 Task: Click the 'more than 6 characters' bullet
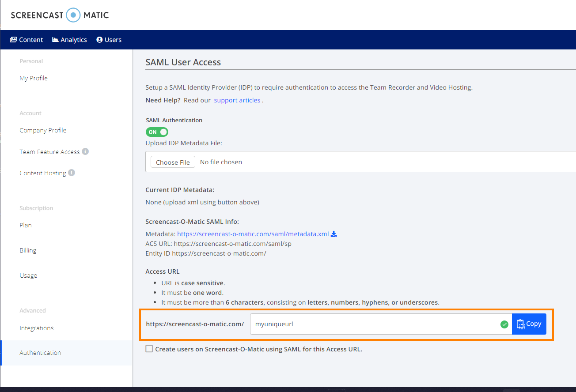(300, 302)
